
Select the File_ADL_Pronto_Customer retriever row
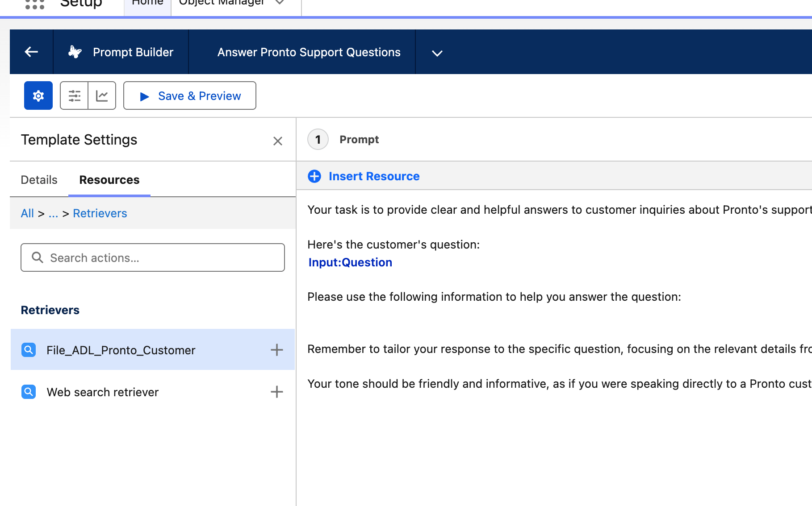(153, 350)
